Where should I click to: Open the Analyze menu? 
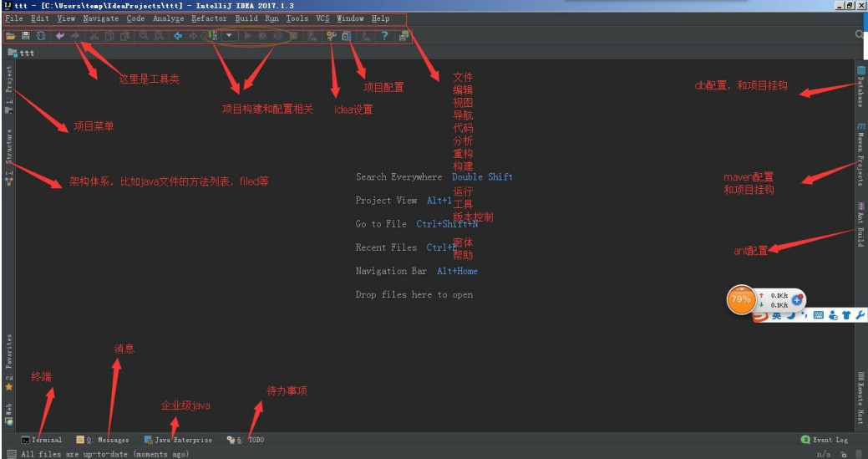click(168, 18)
